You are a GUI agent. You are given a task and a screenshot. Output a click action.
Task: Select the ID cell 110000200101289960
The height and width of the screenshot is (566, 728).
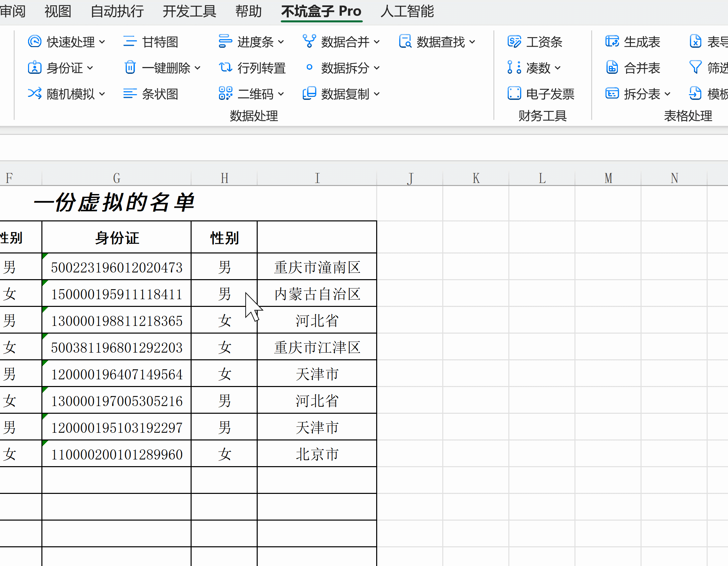(116, 454)
